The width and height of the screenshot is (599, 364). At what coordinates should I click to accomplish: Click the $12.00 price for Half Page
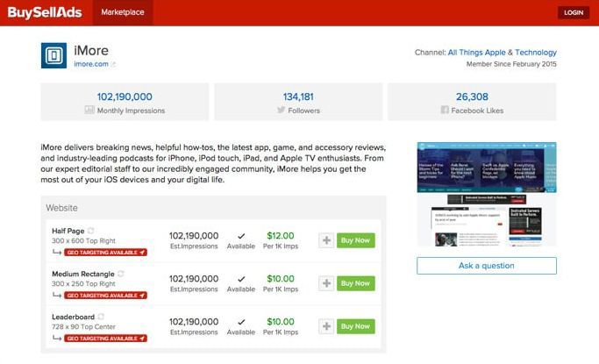pos(281,236)
